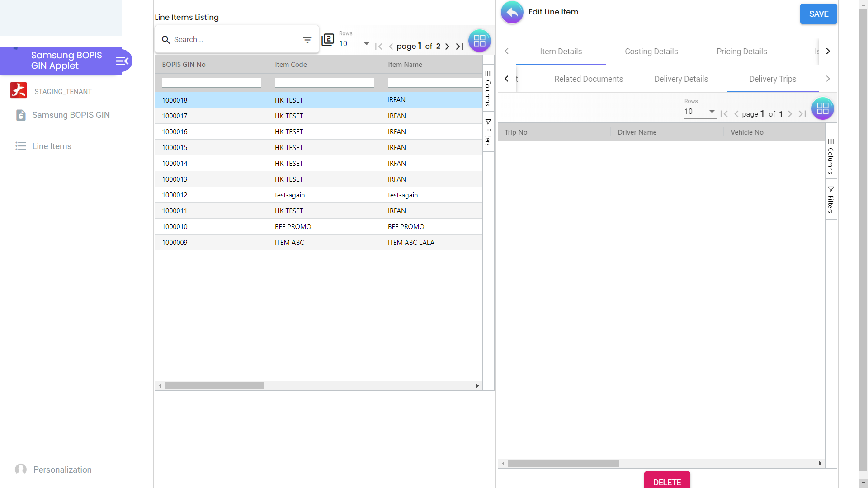Go to last page of line items listing
The width and height of the screenshot is (868, 488).
[459, 47]
